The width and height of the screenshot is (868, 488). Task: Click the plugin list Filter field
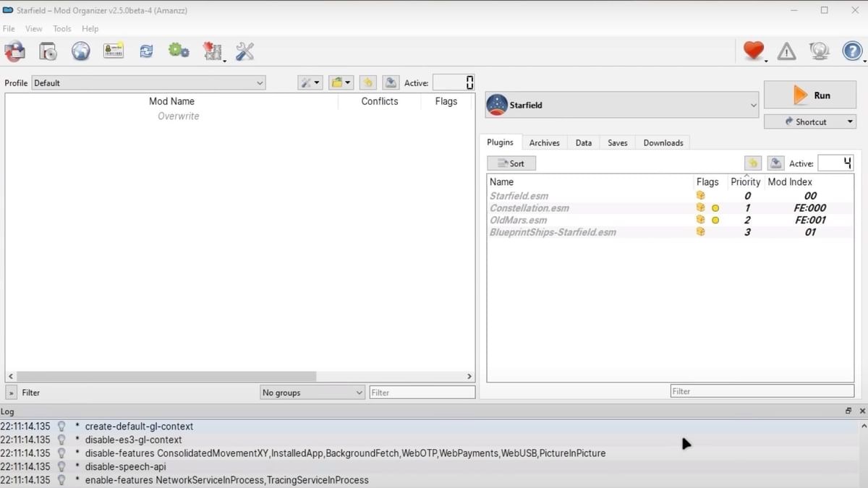pyautogui.click(x=762, y=391)
